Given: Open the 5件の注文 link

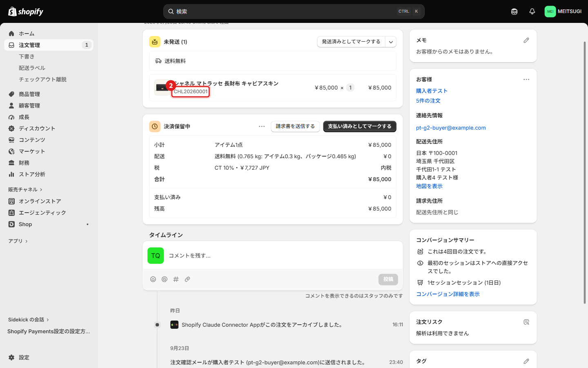Looking at the screenshot, I should pos(428,101).
